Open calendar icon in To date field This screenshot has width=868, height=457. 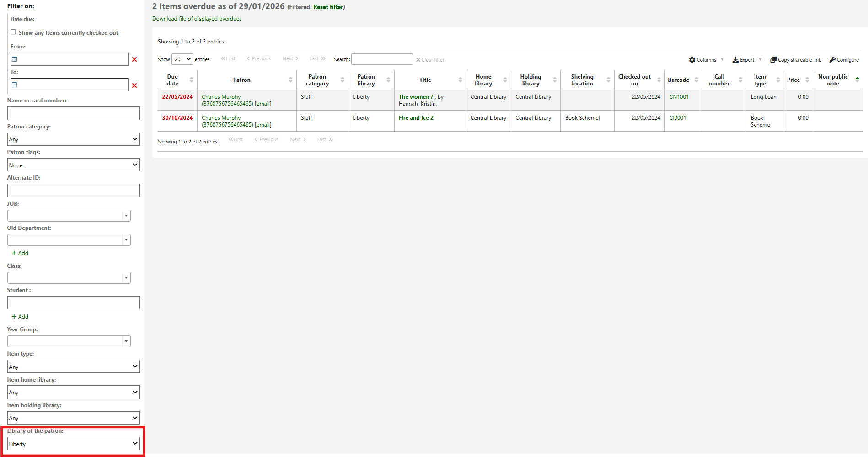[15, 85]
